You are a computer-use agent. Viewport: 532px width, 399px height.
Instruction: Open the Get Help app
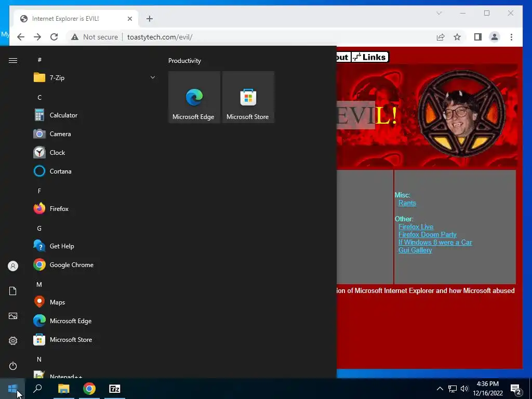[x=95, y=246]
